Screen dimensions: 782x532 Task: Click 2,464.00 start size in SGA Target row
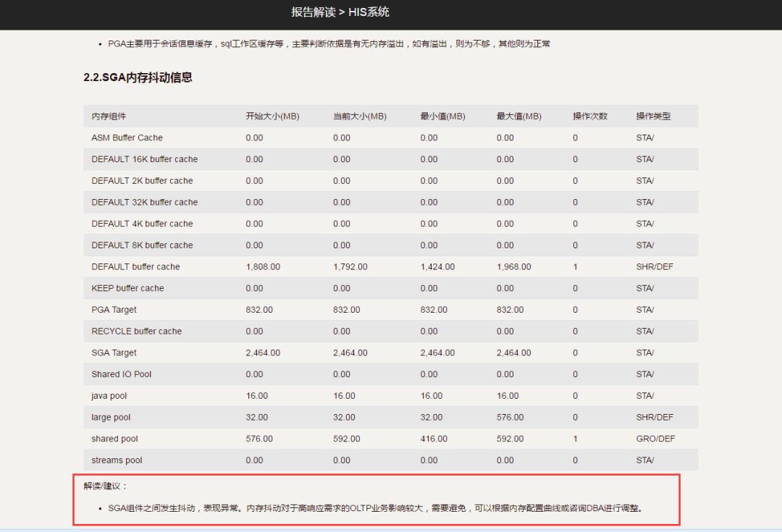[263, 352]
